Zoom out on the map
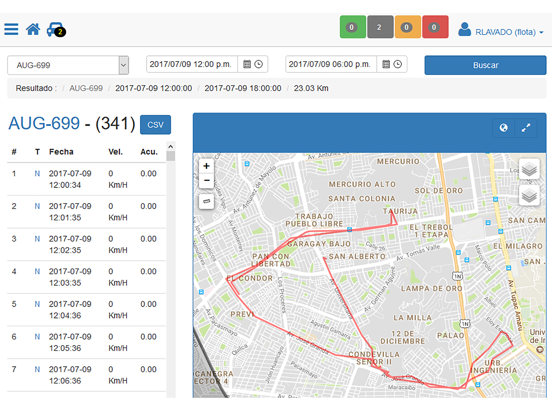The height and width of the screenshot is (414, 552). pyautogui.click(x=207, y=180)
